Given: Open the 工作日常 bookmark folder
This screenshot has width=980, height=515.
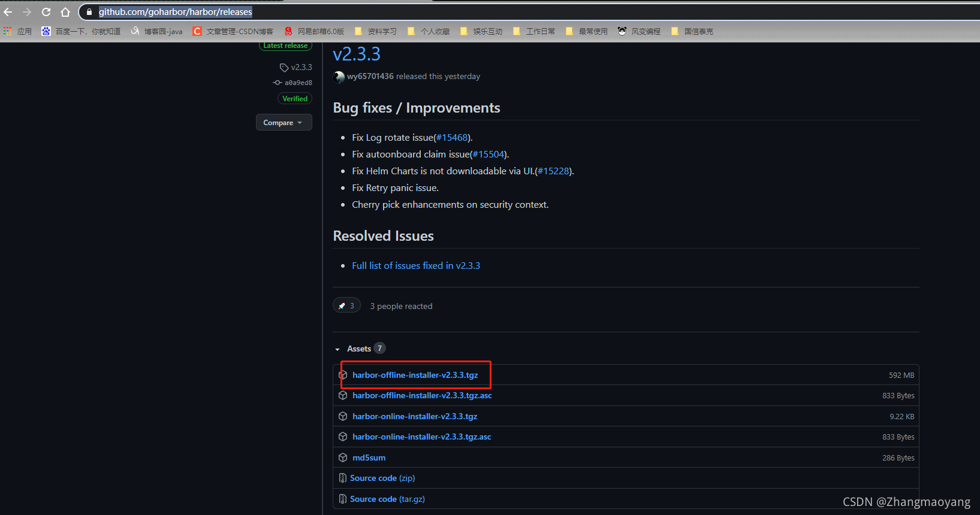Looking at the screenshot, I should [534, 31].
